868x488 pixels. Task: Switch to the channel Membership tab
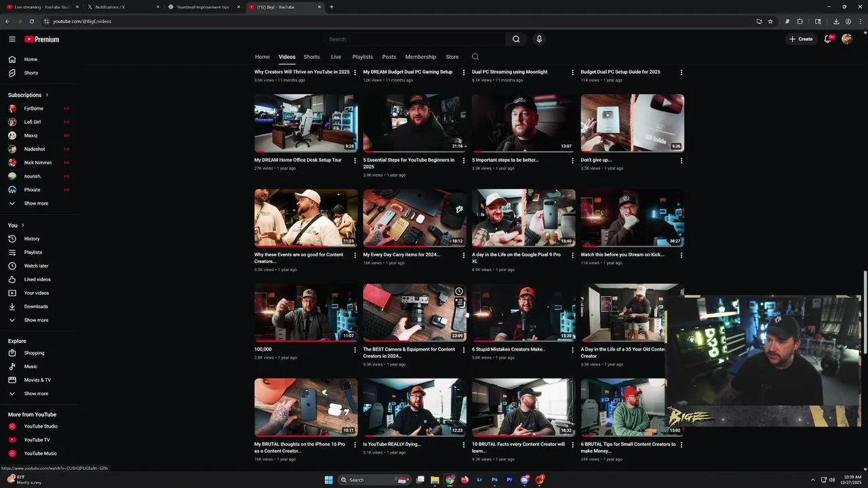(420, 57)
